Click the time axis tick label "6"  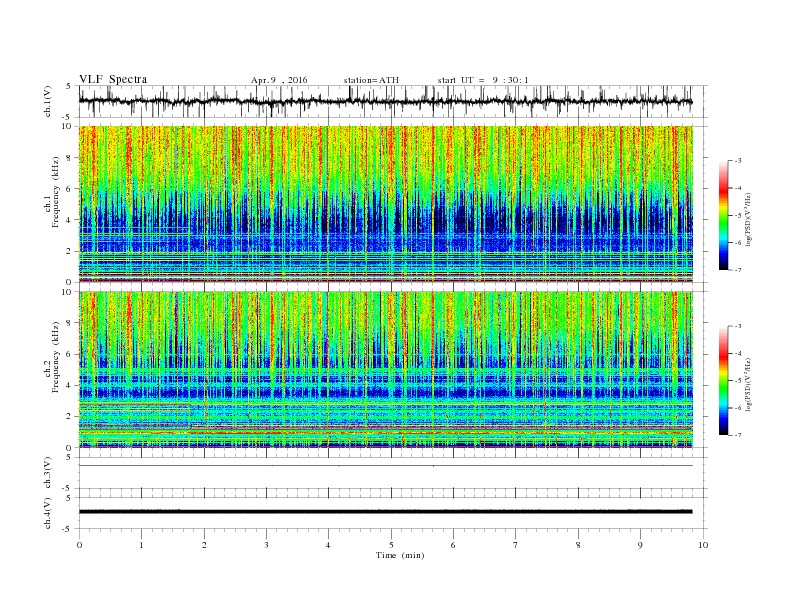453,545
